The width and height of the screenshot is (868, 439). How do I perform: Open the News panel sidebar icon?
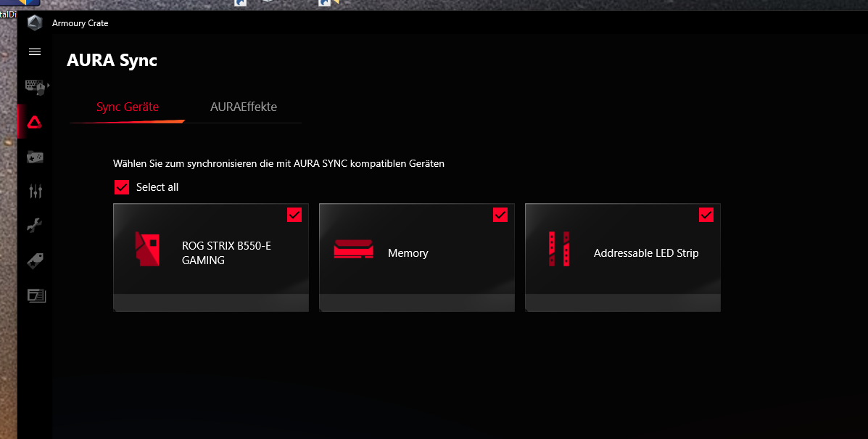36,295
